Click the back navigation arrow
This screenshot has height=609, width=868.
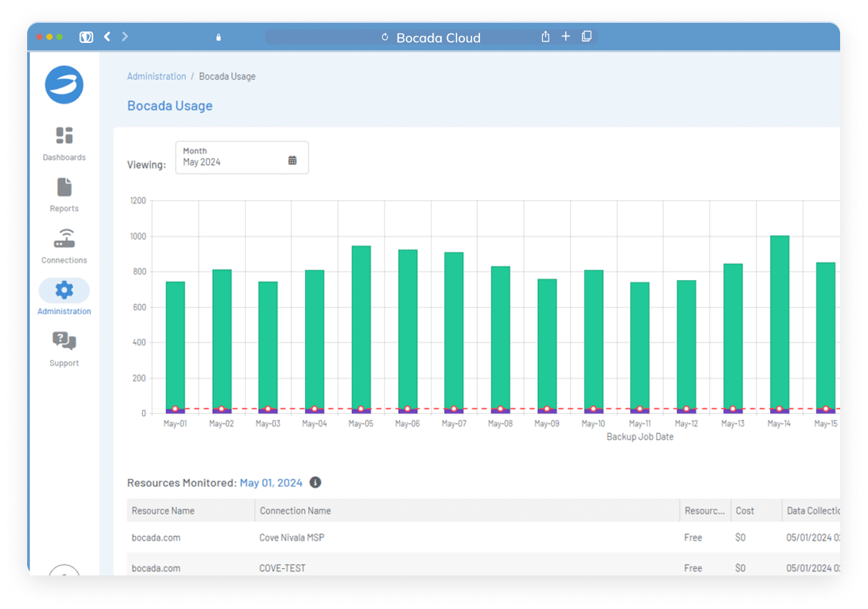106,36
